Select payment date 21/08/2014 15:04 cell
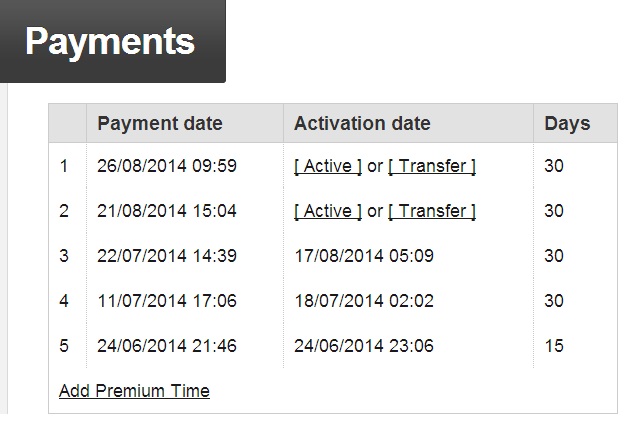This screenshot has height=432, width=644. click(x=167, y=211)
